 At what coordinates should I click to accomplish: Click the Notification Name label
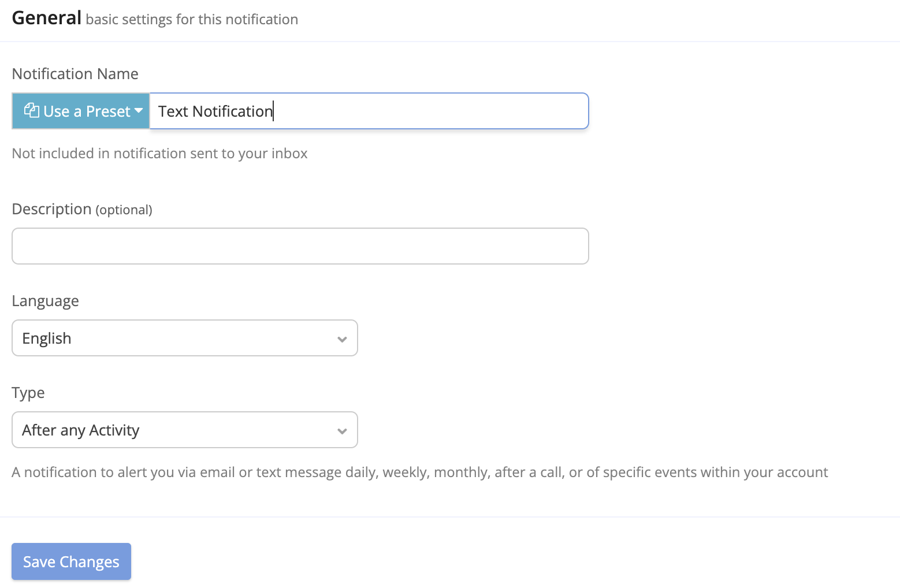click(75, 73)
